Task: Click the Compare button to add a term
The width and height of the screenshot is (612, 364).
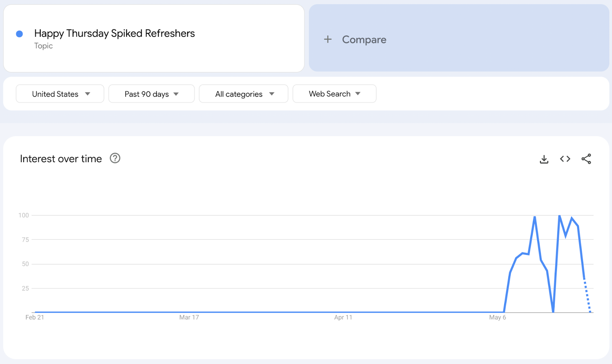Action: pyautogui.click(x=459, y=38)
